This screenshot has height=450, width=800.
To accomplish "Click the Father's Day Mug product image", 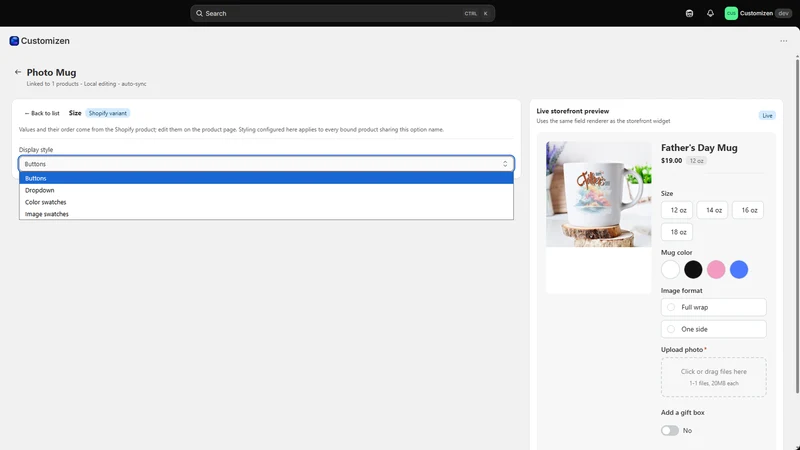I will pyautogui.click(x=598, y=194).
